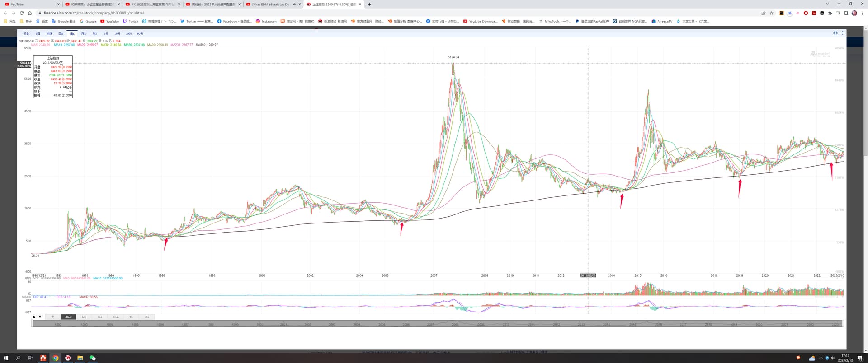Select the 月K chart tab

coord(83,33)
